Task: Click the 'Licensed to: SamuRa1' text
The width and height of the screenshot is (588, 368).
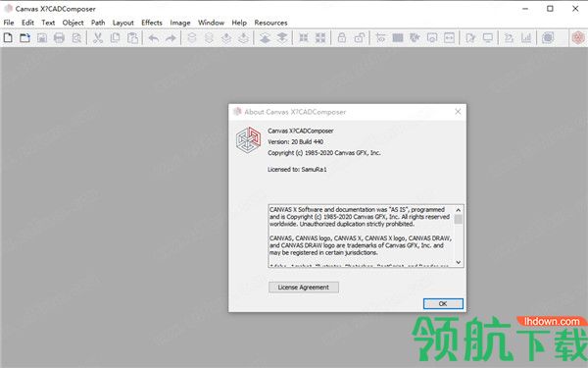Action: (297, 170)
